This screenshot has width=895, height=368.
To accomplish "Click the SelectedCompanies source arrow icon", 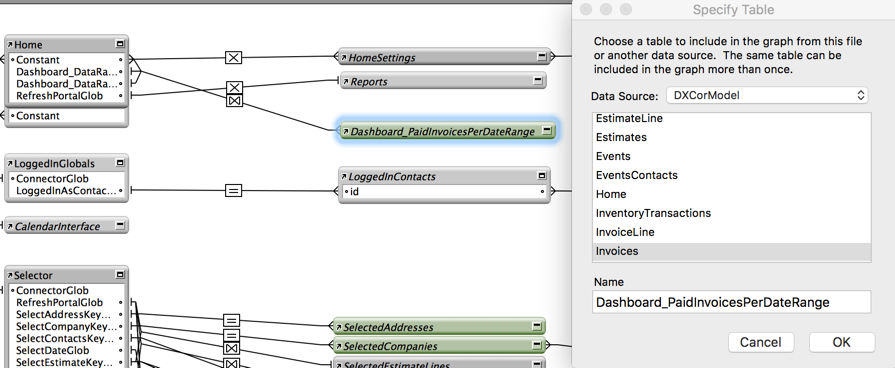I will click(x=338, y=346).
